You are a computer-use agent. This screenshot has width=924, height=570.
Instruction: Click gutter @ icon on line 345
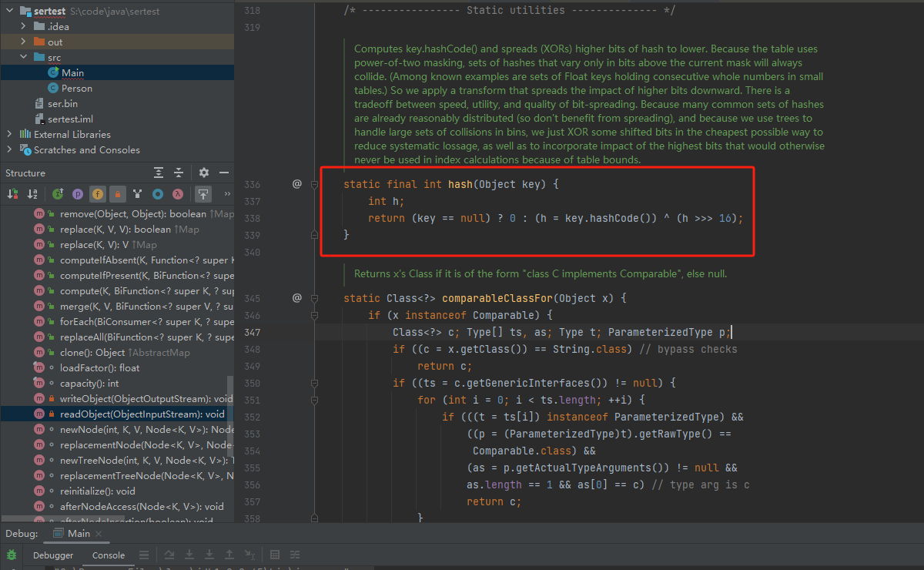click(x=296, y=297)
